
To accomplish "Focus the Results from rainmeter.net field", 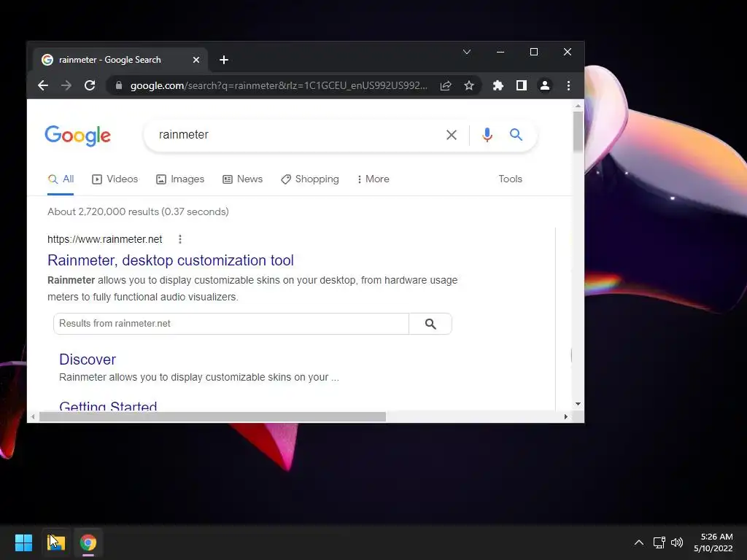I will [231, 324].
